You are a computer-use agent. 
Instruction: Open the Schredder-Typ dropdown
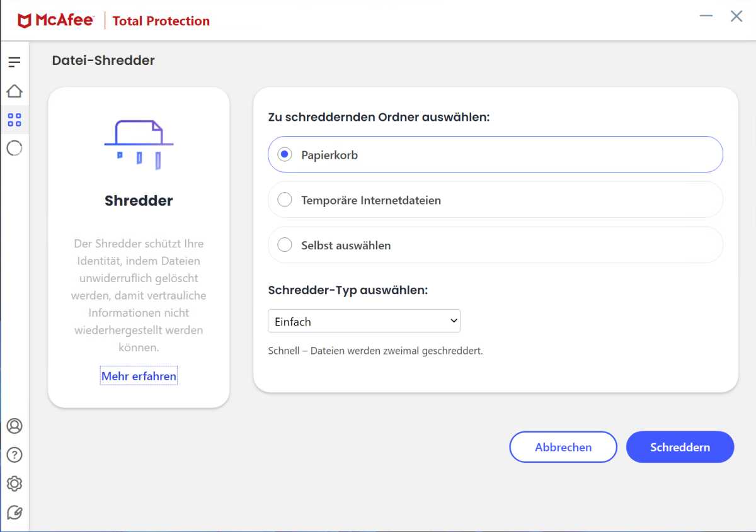click(364, 320)
